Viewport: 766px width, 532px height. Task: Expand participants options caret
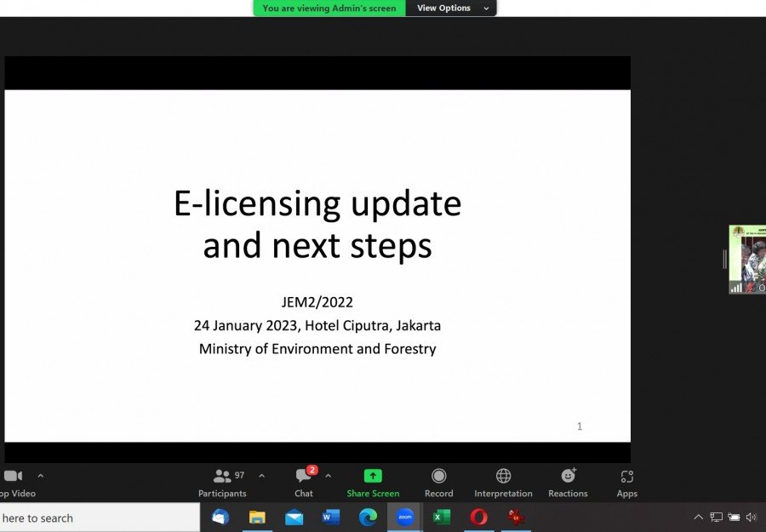coord(262,476)
